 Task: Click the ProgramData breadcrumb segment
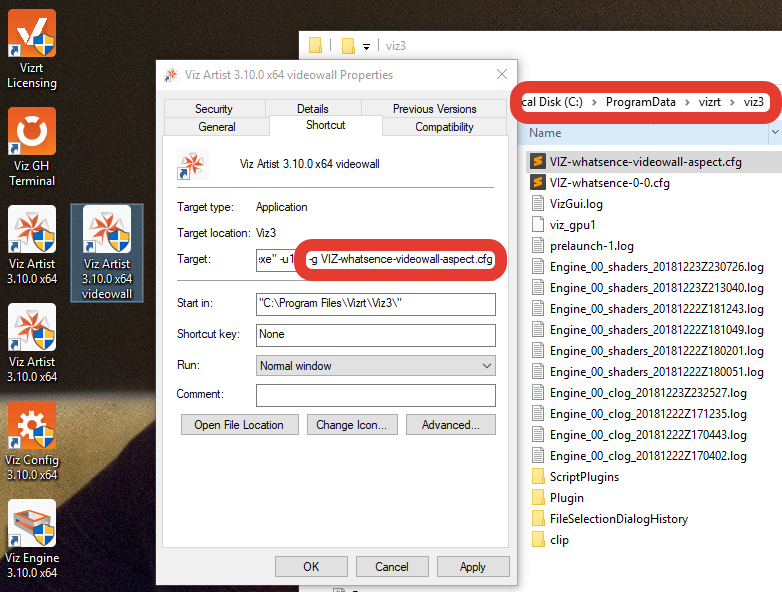(x=640, y=102)
